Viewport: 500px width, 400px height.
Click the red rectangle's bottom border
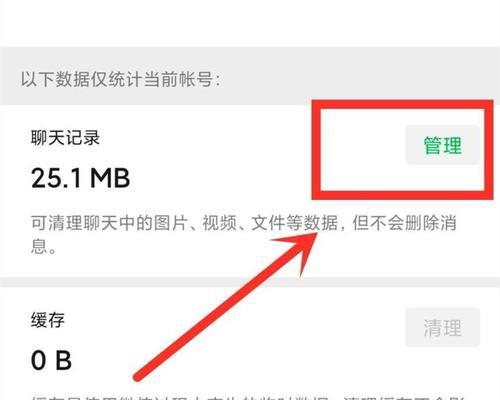click(x=403, y=195)
